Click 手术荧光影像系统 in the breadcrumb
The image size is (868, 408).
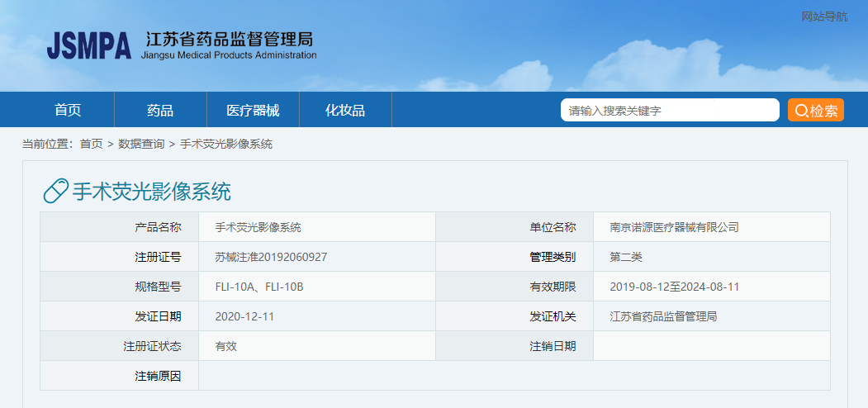pyautogui.click(x=225, y=145)
